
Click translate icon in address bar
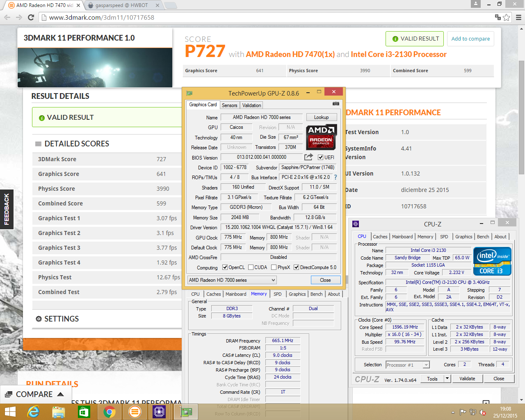pos(498,17)
